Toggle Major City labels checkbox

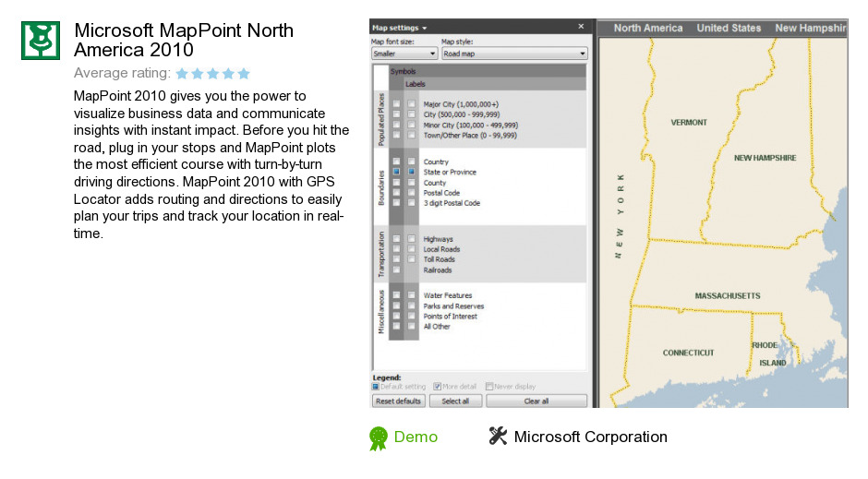click(411, 104)
